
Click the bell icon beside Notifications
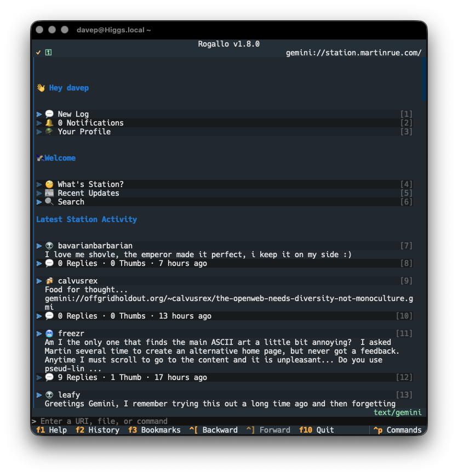(x=49, y=123)
